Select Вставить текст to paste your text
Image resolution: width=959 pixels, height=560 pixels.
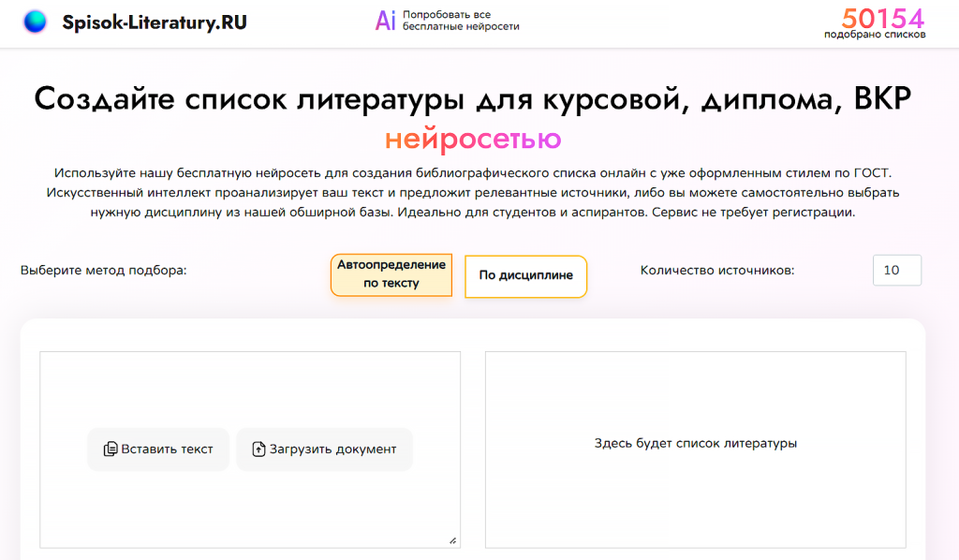(x=158, y=449)
